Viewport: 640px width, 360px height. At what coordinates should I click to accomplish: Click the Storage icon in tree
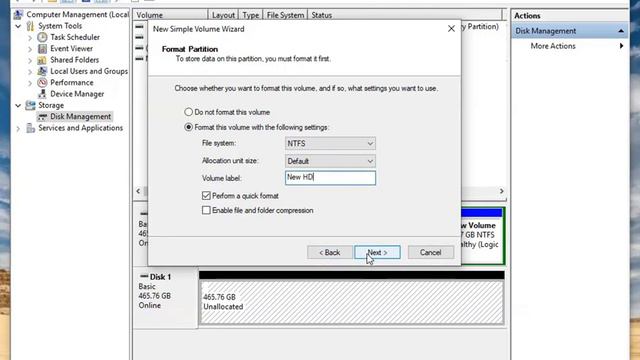(x=30, y=105)
